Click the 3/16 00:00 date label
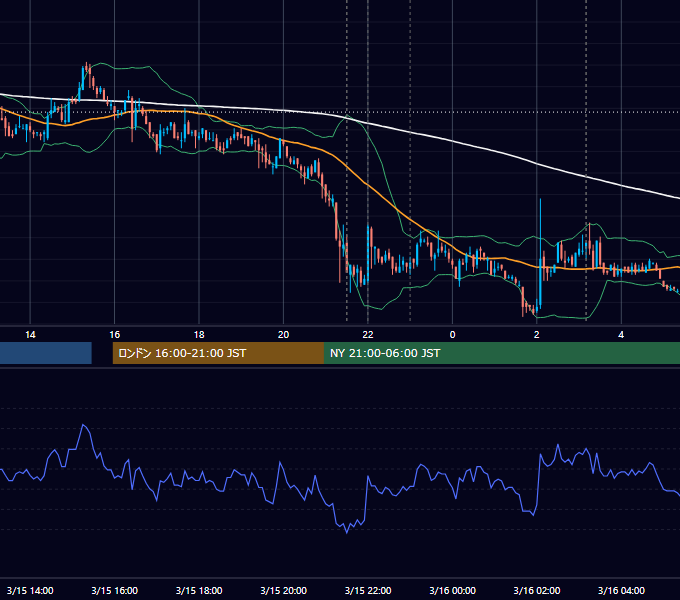Screen dimensions: 680x600 coord(452,590)
